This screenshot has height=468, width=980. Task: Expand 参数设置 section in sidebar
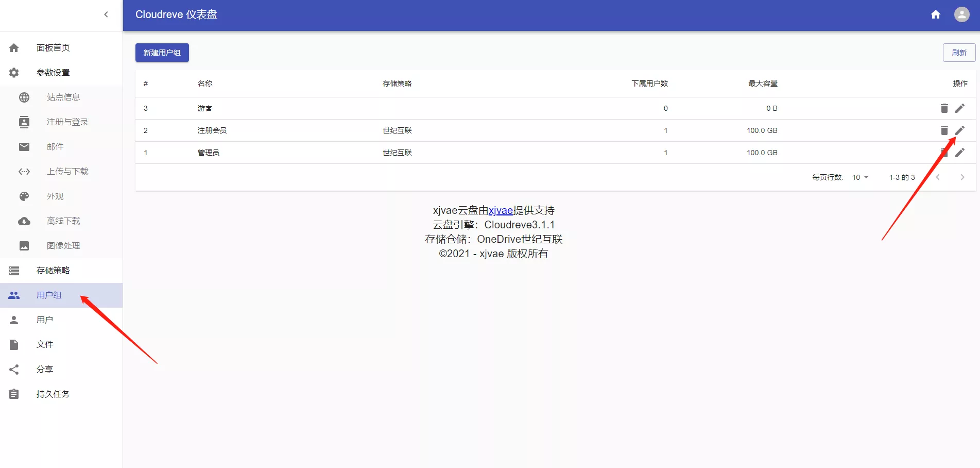coord(53,73)
